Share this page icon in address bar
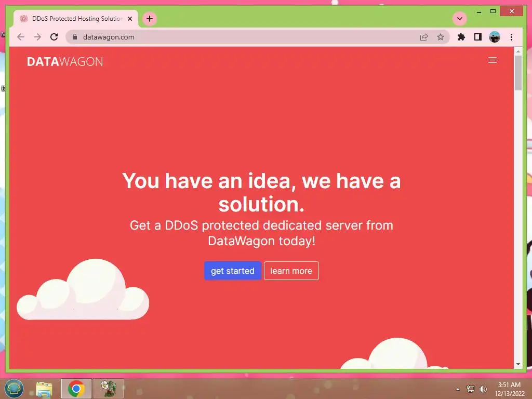 point(424,37)
